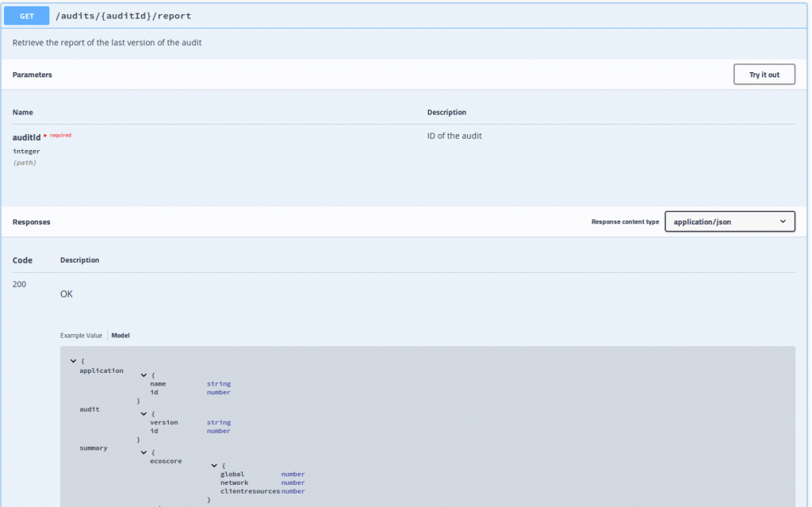This screenshot has width=812, height=507.
Task: Click the global property
Action: pos(232,474)
